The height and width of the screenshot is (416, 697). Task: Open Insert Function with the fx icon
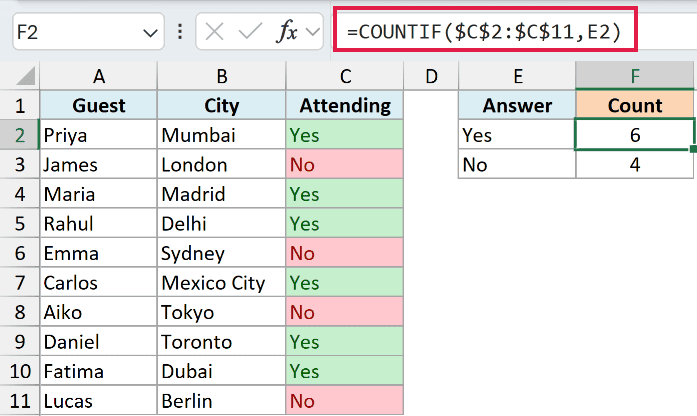pyautogui.click(x=287, y=32)
